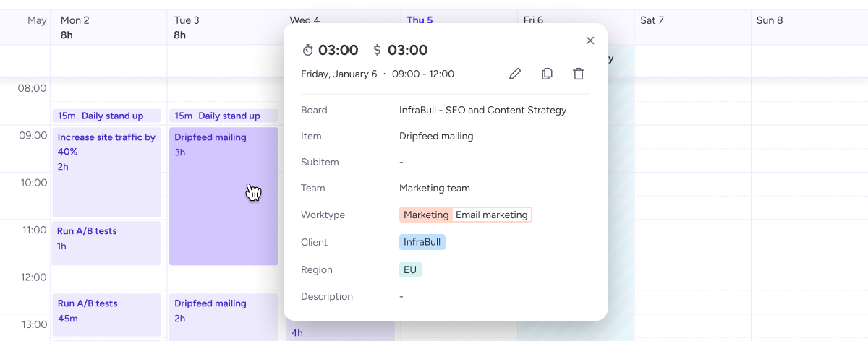The height and width of the screenshot is (341, 868).
Task: Duplicate the time entry with copy icon
Action: (547, 74)
